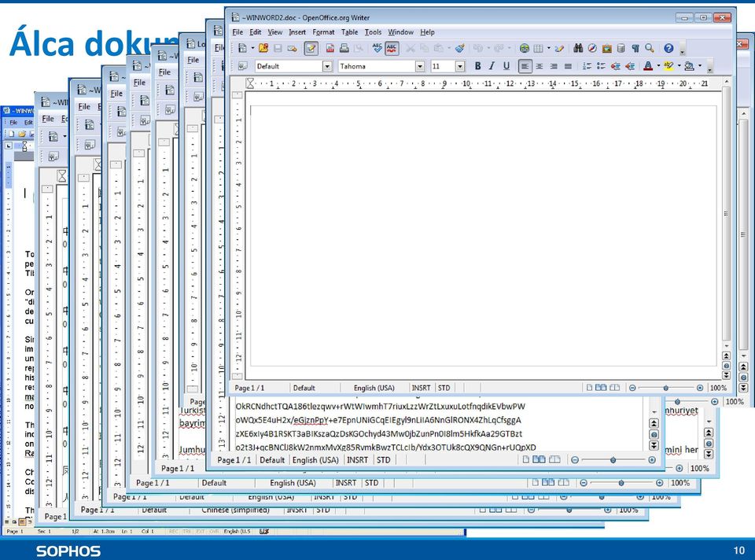
Task: Open View menu in front Writer window
Action: (275, 32)
